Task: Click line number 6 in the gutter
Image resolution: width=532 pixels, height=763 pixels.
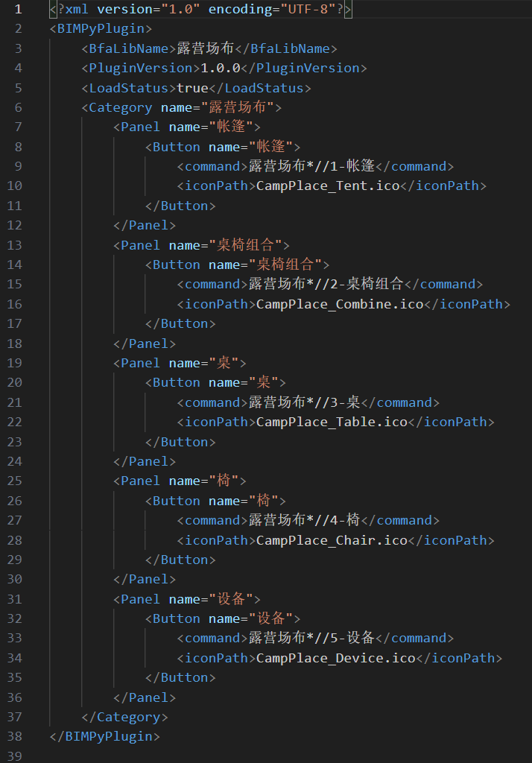Action: [x=18, y=107]
